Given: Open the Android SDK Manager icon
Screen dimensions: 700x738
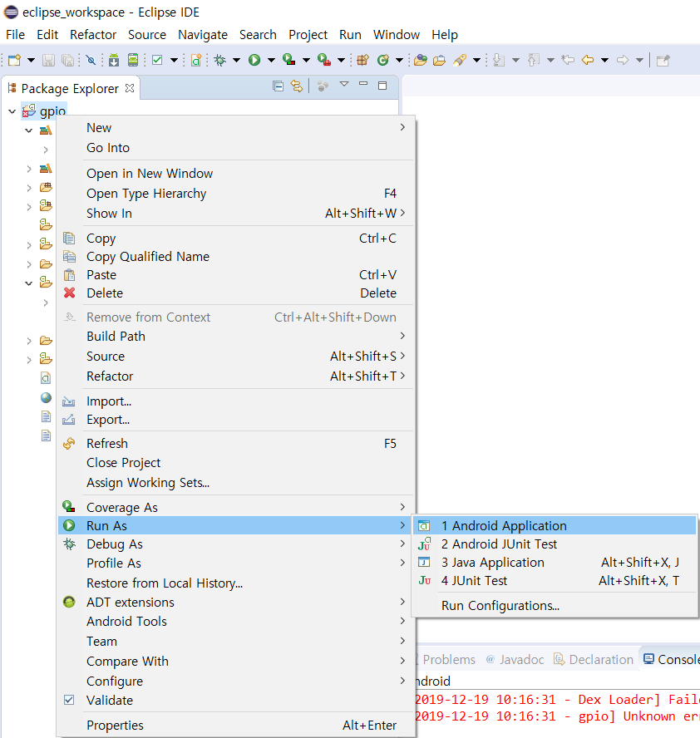Looking at the screenshot, I should pyautogui.click(x=114, y=60).
